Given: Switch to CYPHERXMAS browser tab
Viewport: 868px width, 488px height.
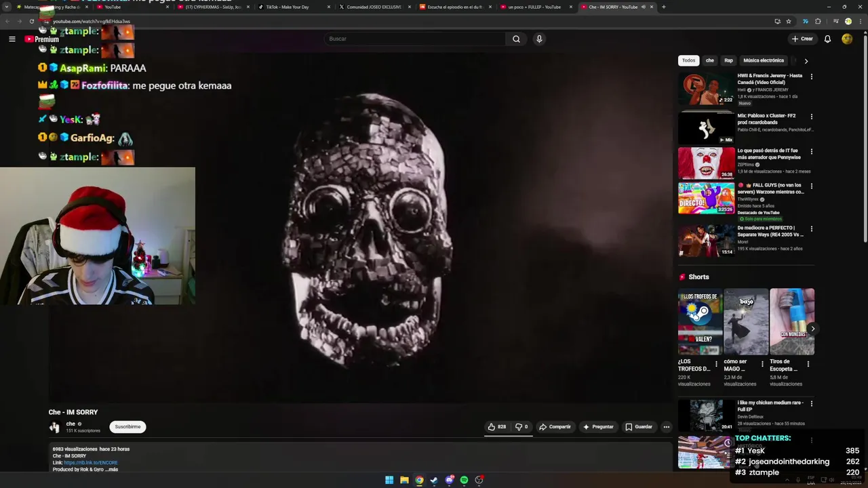Looking at the screenshot, I should (212, 7).
